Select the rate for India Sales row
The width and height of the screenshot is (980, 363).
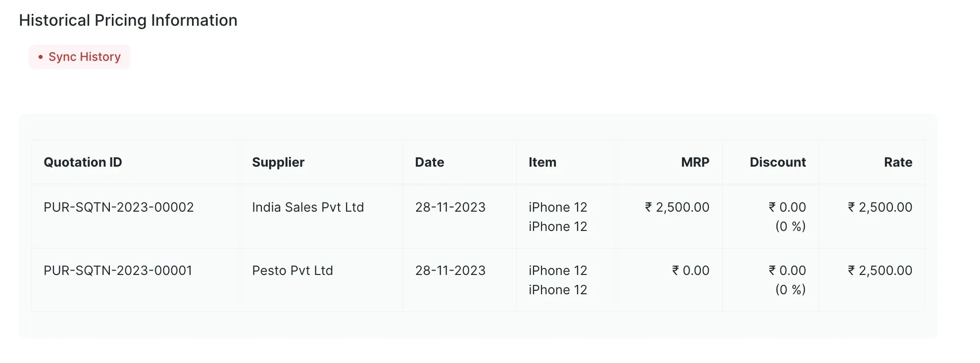(880, 207)
